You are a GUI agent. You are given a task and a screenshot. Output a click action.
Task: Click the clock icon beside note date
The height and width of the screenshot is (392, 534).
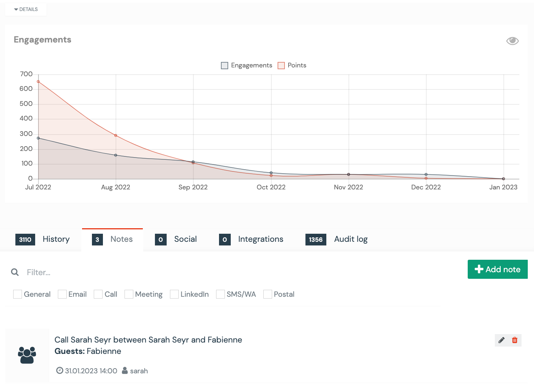click(59, 370)
